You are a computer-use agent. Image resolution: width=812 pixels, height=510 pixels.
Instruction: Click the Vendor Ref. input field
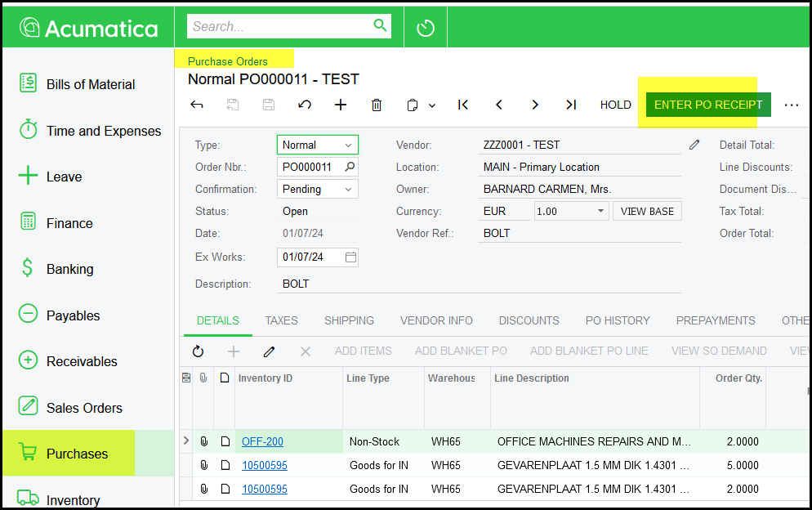[x=581, y=234]
